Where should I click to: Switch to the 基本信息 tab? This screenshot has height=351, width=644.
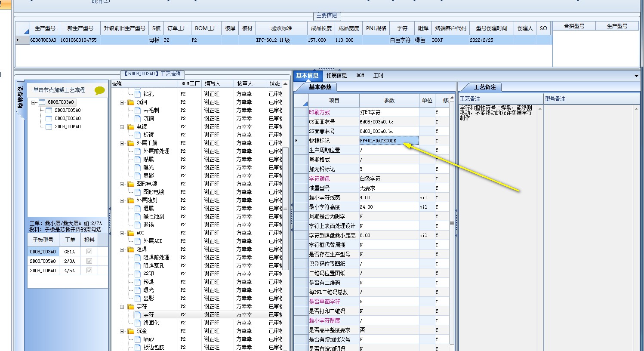click(307, 75)
